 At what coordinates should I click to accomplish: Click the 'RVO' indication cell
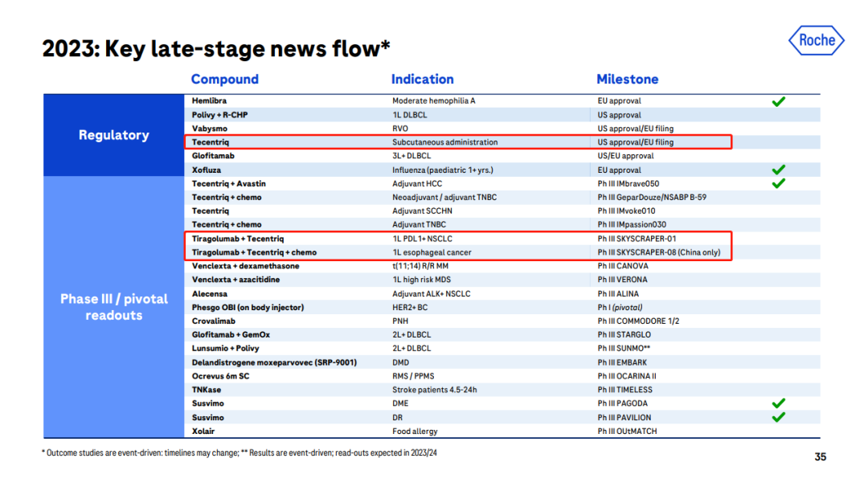[399, 129]
